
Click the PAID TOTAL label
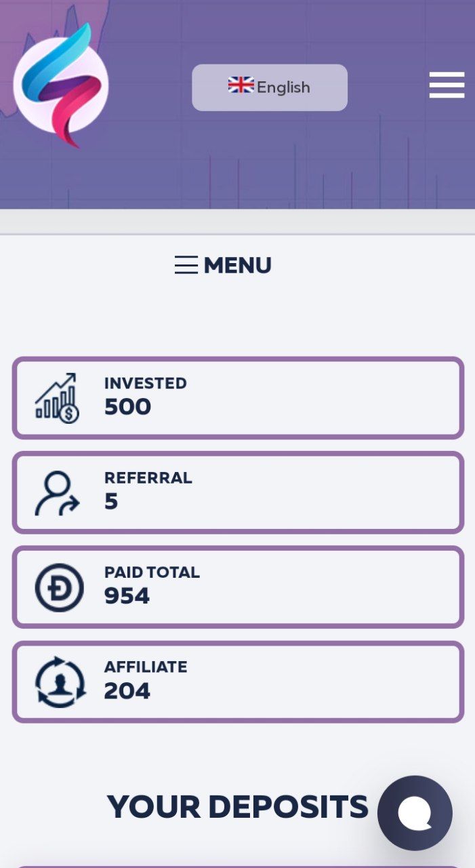pos(152,572)
